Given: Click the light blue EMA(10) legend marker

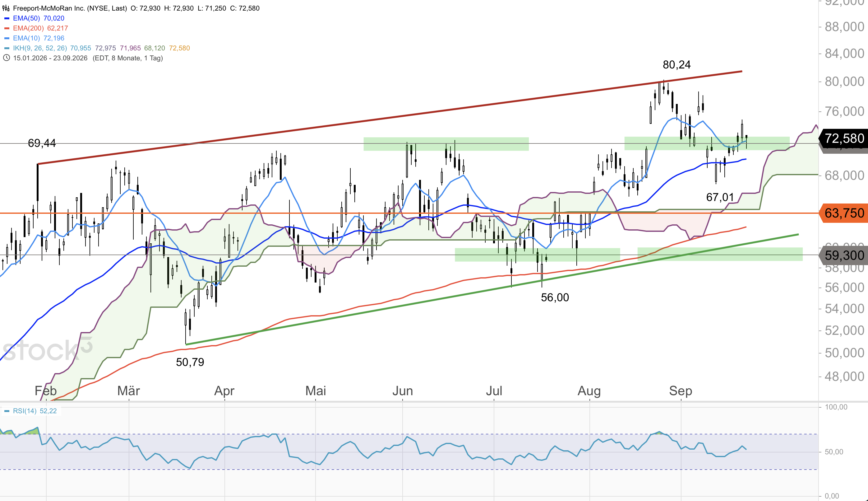Looking at the screenshot, I should click(x=7, y=38).
